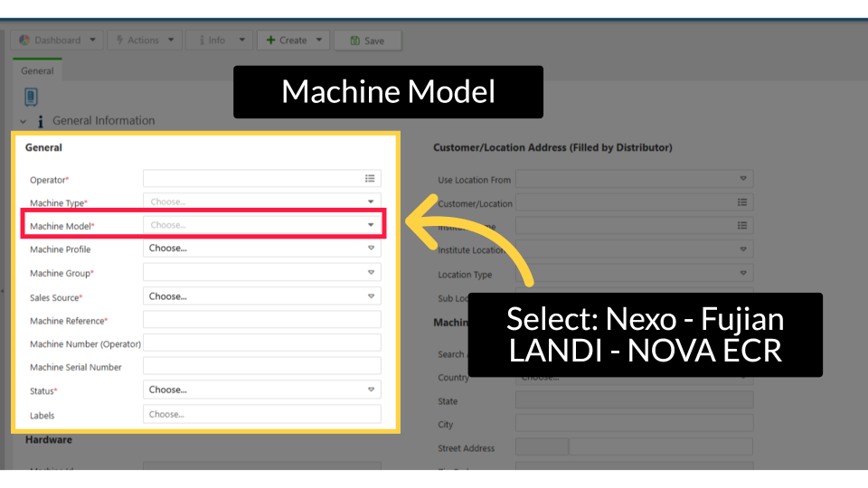
Task: Open the Machine Model dropdown
Action: point(262,225)
